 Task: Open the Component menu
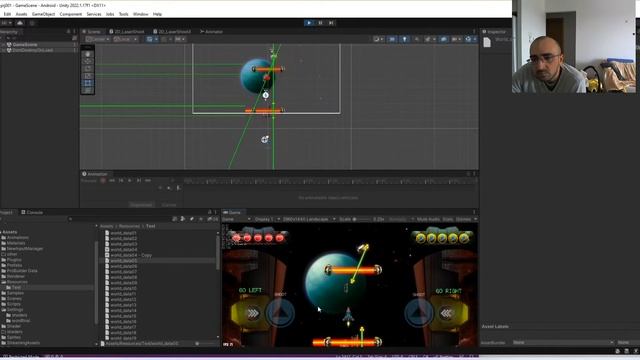(x=71, y=14)
